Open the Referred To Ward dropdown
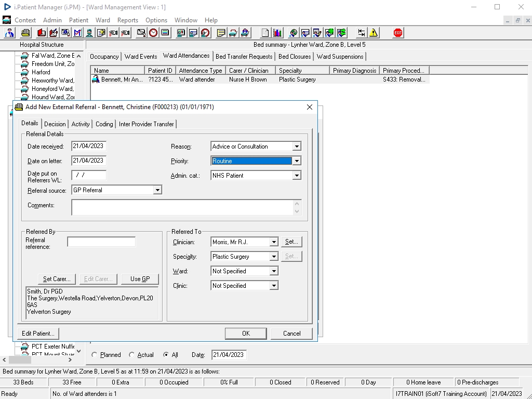This screenshot has width=532, height=399. (274, 271)
